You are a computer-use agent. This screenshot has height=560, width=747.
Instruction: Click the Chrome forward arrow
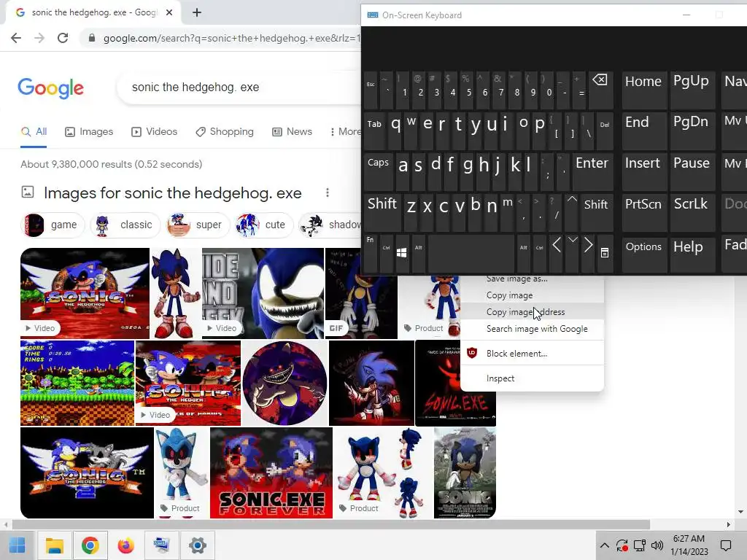[x=39, y=38]
